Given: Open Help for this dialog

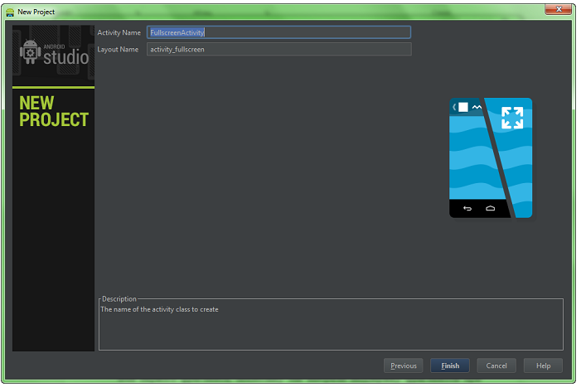Looking at the screenshot, I should (x=543, y=365).
